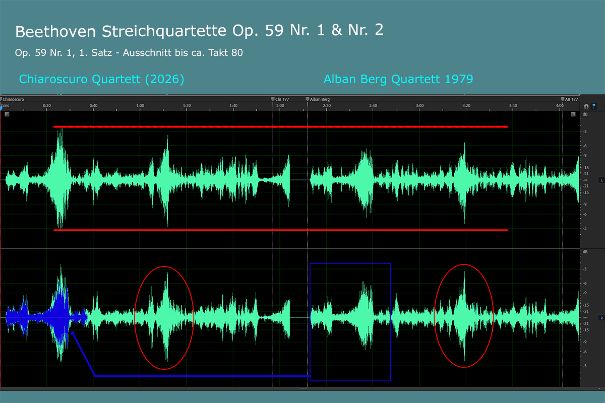Click the square icon at the upper channel's left corner
Screen dimensions: 605x403
(x=6, y=114)
